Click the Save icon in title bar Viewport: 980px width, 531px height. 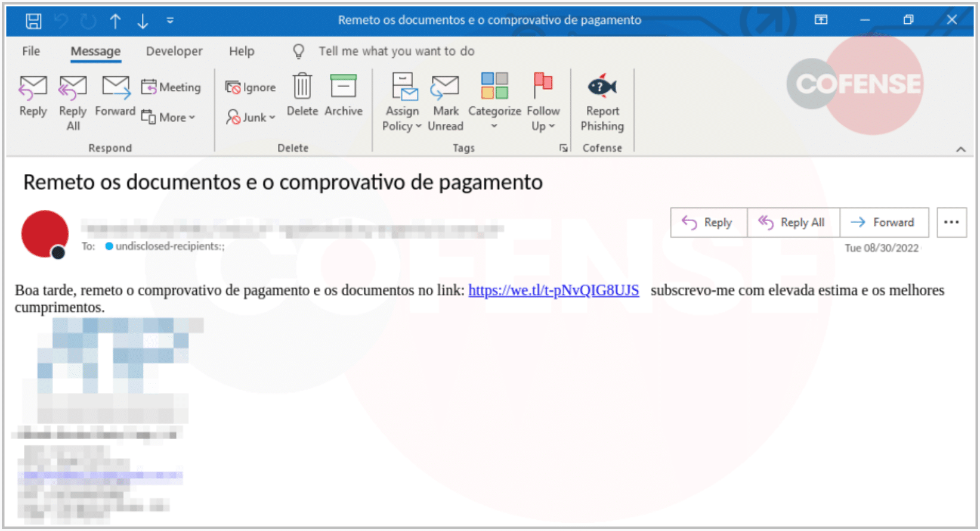(x=33, y=21)
